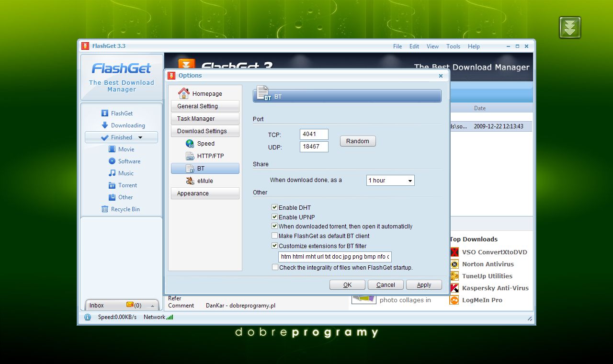This screenshot has width=613, height=364.
Task: Click the TuneUp Utilities icon
Action: (x=454, y=276)
